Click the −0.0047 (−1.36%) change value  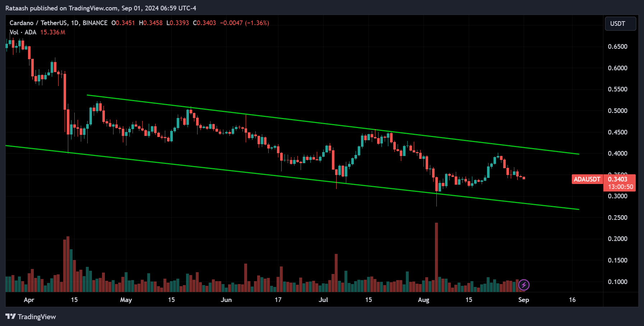click(244, 23)
